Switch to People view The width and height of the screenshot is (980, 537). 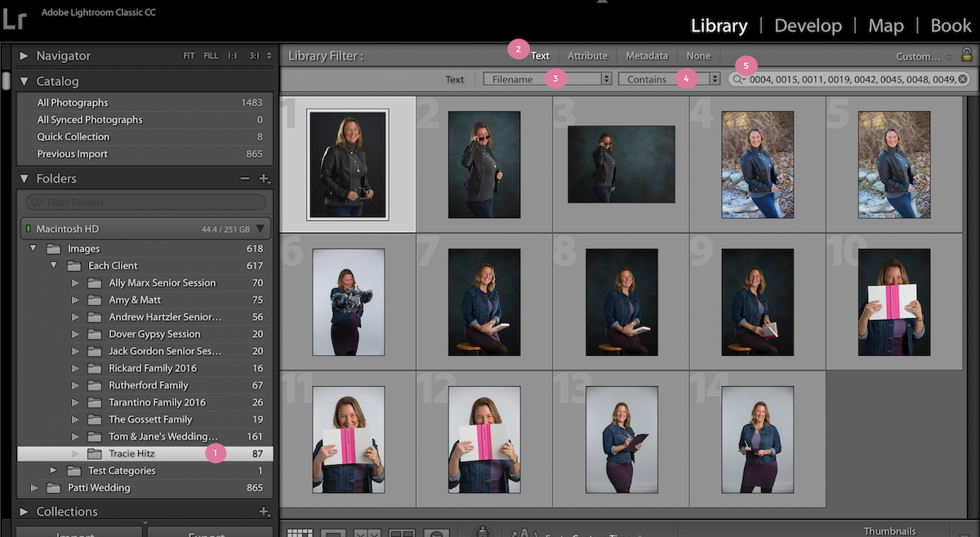coord(437,533)
